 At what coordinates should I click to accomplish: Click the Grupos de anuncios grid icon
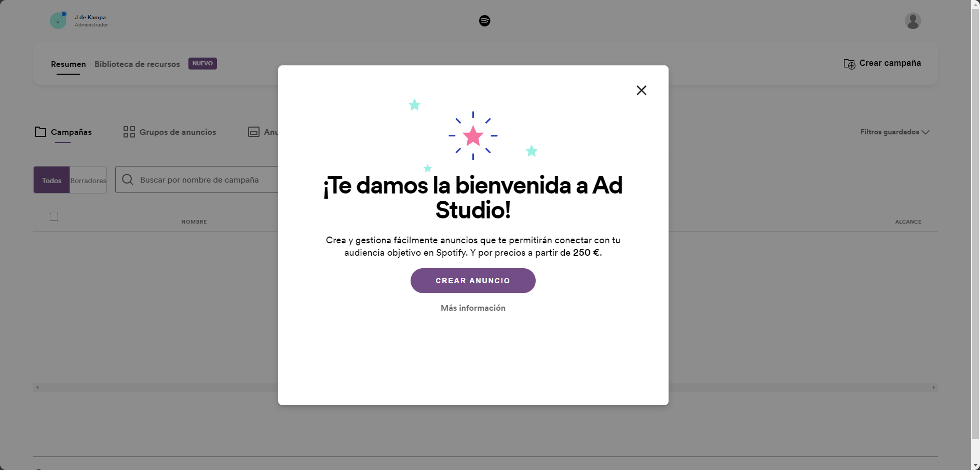click(x=128, y=132)
